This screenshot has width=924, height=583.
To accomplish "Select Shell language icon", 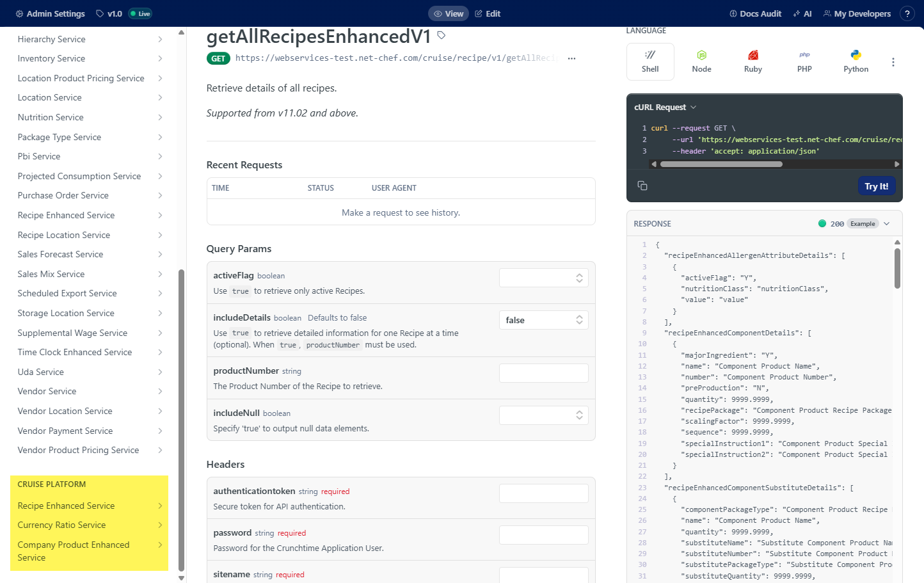I will pyautogui.click(x=650, y=61).
